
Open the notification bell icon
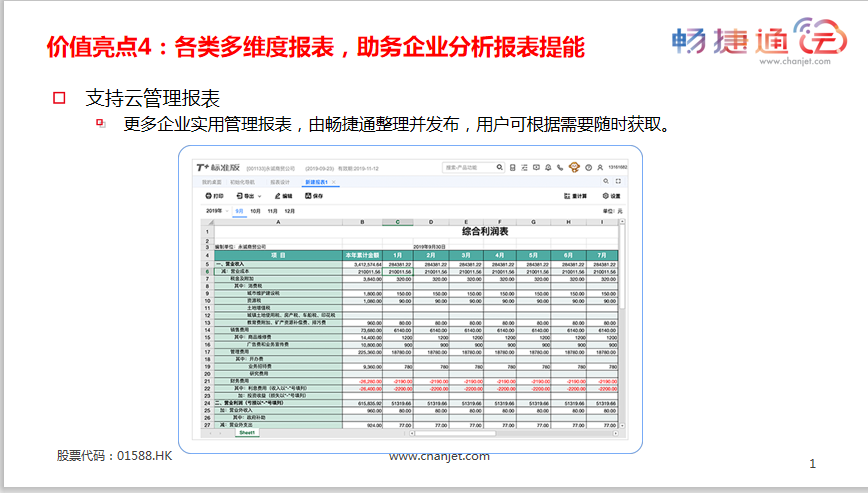[548, 167]
